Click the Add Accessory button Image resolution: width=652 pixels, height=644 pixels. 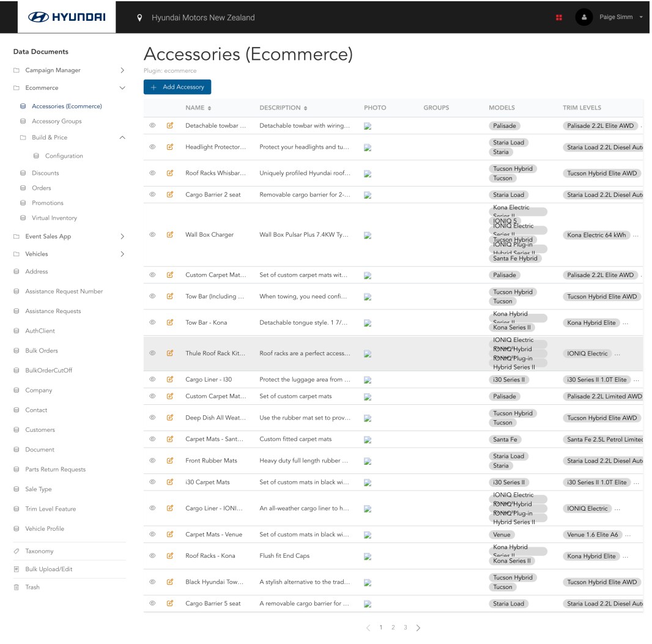[177, 87]
